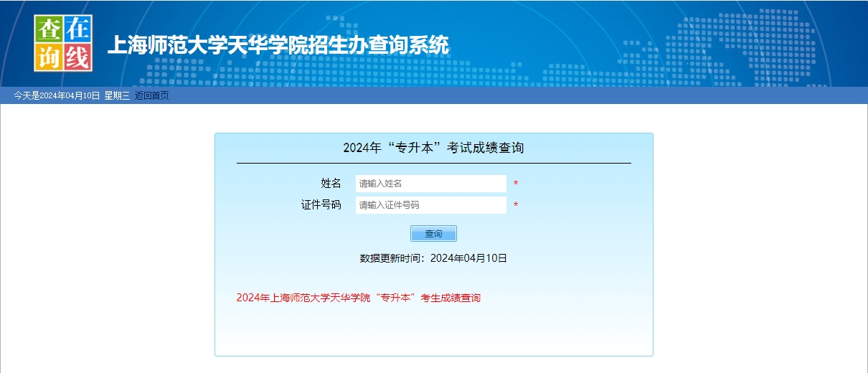Click the 数据更新时间 timestamp line

pyautogui.click(x=433, y=258)
